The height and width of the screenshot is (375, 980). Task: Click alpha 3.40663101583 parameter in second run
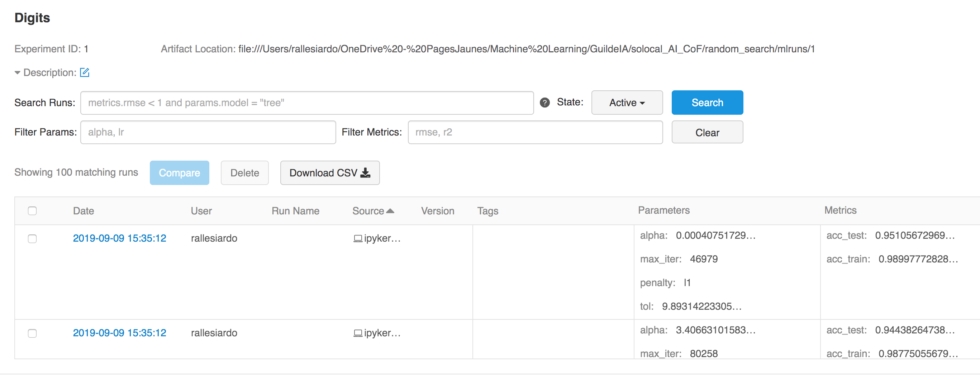click(698, 330)
